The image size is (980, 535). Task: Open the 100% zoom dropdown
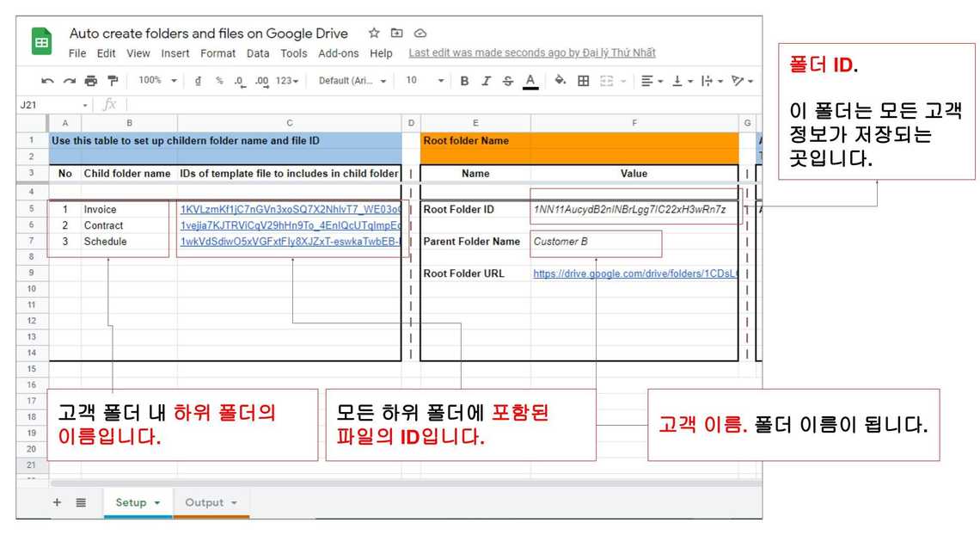[x=158, y=81]
